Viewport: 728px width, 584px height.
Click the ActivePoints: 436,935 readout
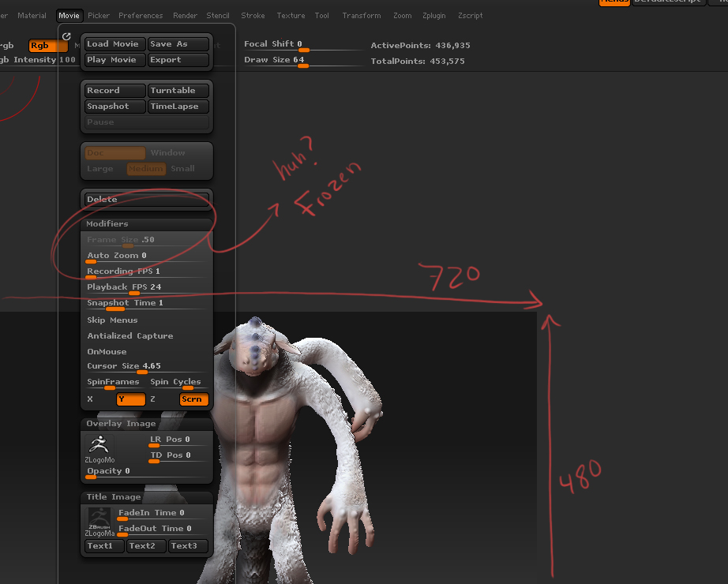[x=420, y=46]
